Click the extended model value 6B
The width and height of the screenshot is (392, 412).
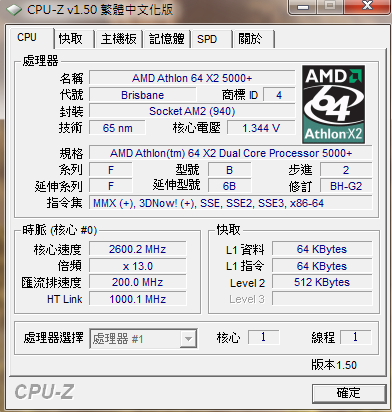[x=229, y=186]
